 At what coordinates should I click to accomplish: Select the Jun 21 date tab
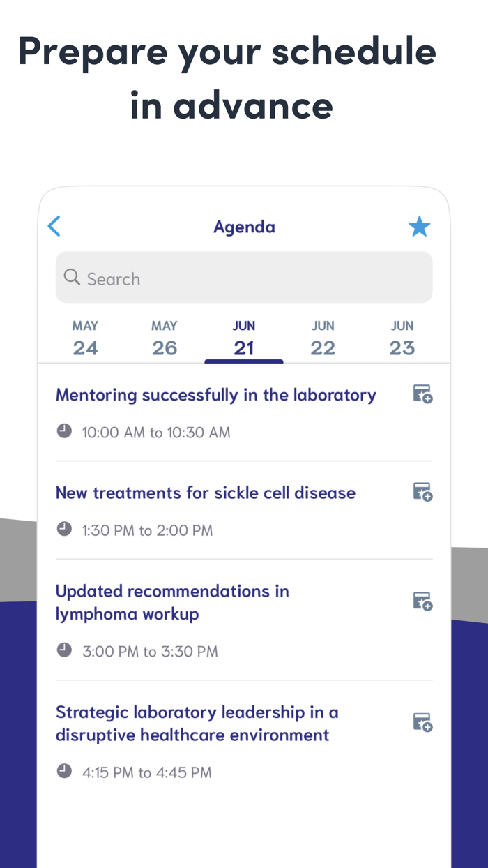(244, 338)
